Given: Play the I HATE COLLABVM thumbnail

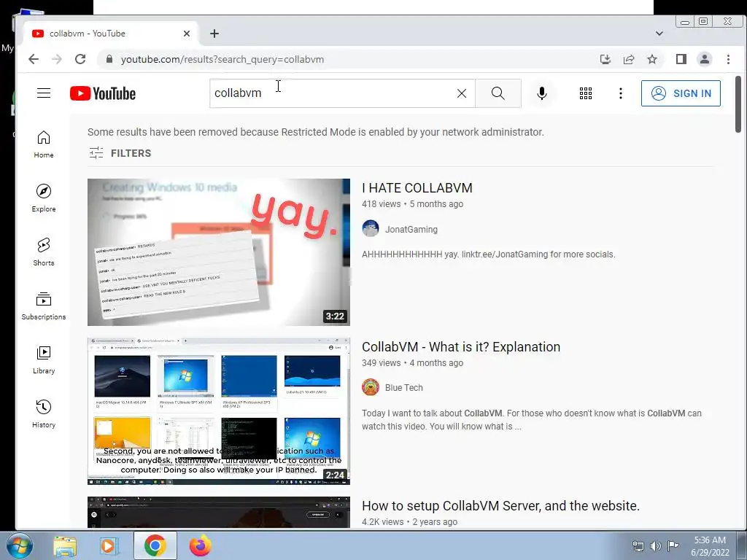Looking at the screenshot, I should click(x=219, y=252).
